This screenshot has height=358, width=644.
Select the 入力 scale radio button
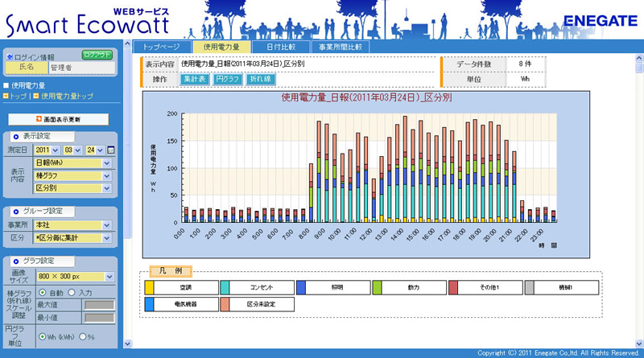tap(72, 293)
